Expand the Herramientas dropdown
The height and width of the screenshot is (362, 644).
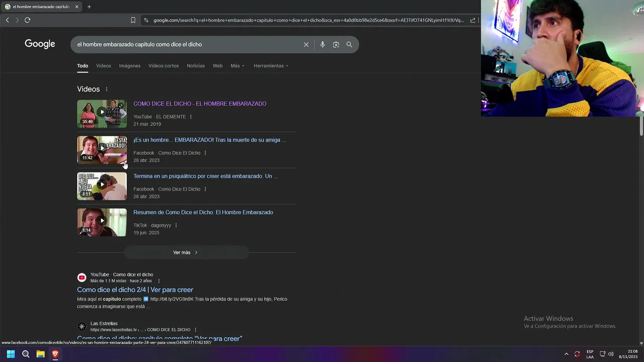pyautogui.click(x=271, y=66)
